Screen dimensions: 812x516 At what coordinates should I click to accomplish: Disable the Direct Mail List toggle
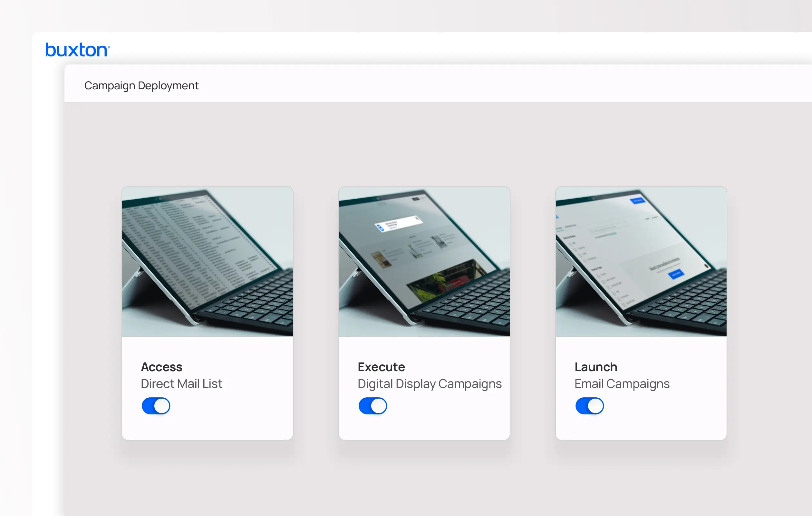click(x=156, y=406)
